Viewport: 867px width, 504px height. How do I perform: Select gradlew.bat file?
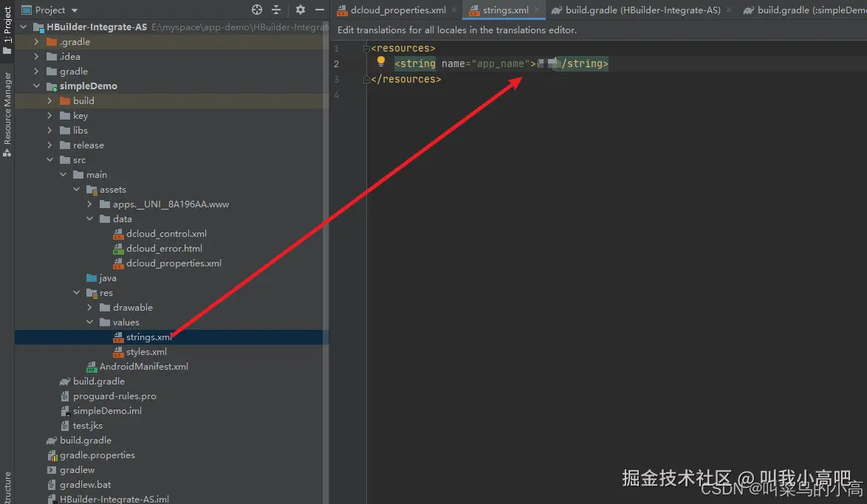click(85, 485)
